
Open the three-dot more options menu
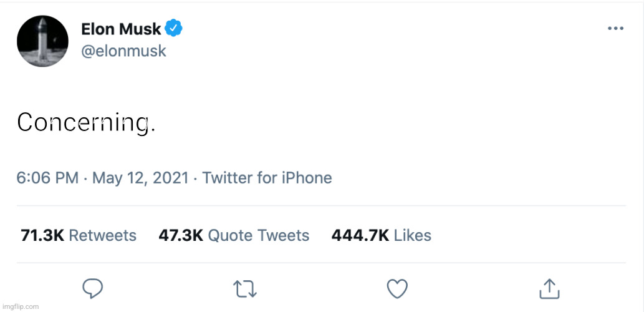tap(615, 29)
